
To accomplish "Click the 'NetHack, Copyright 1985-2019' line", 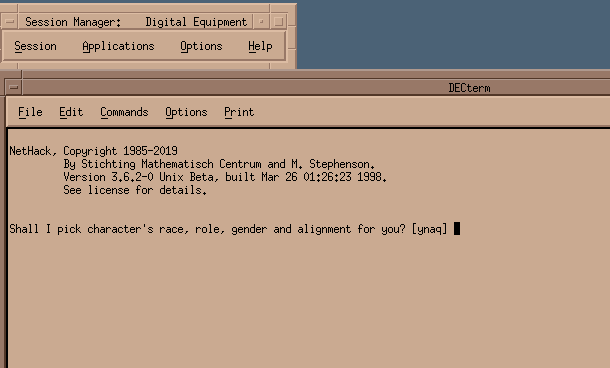I will (x=93, y=151).
